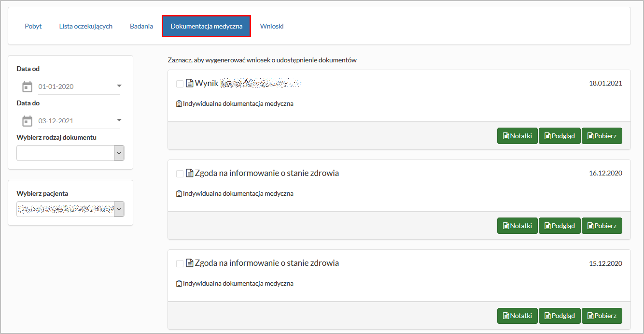Open the Wybierz rodzaj dokumentu dropdown

[119, 153]
